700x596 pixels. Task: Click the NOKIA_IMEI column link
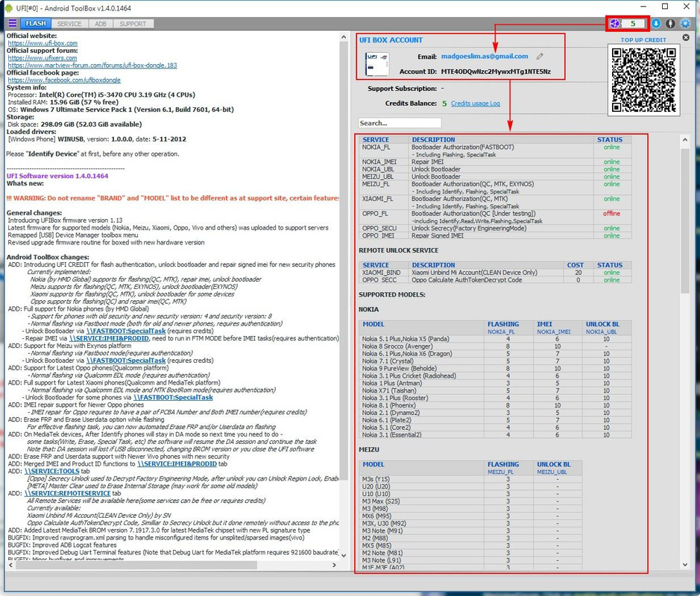(554, 332)
